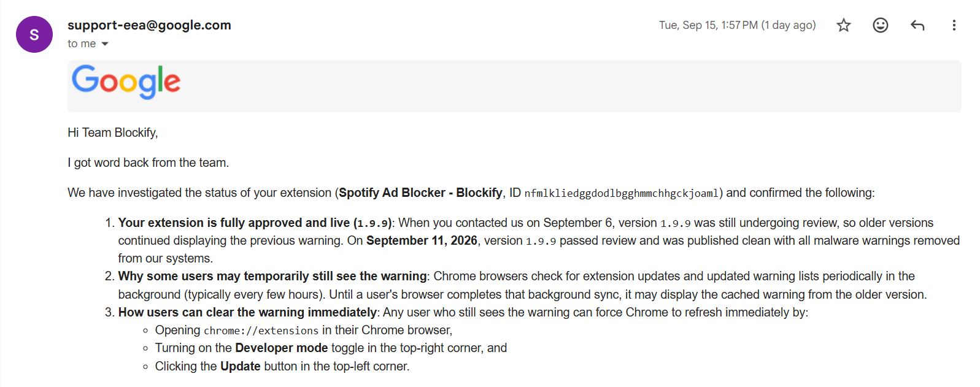Screen dimensions: 980x387
Task: Reply using the arrow icon
Action: click(917, 25)
